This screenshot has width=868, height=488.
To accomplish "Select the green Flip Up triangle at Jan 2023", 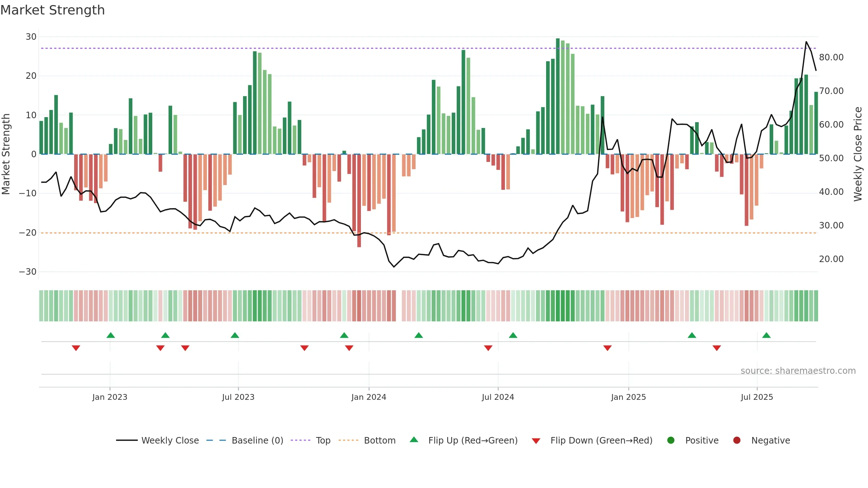I will 111,335.
